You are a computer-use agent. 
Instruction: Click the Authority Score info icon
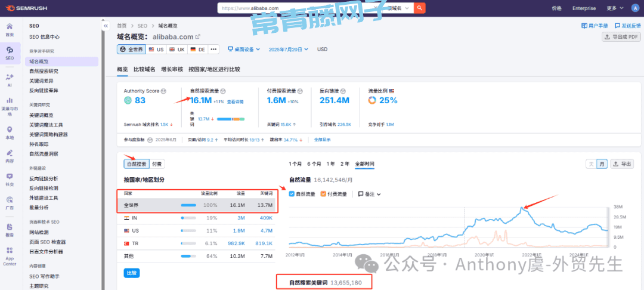pos(163,90)
